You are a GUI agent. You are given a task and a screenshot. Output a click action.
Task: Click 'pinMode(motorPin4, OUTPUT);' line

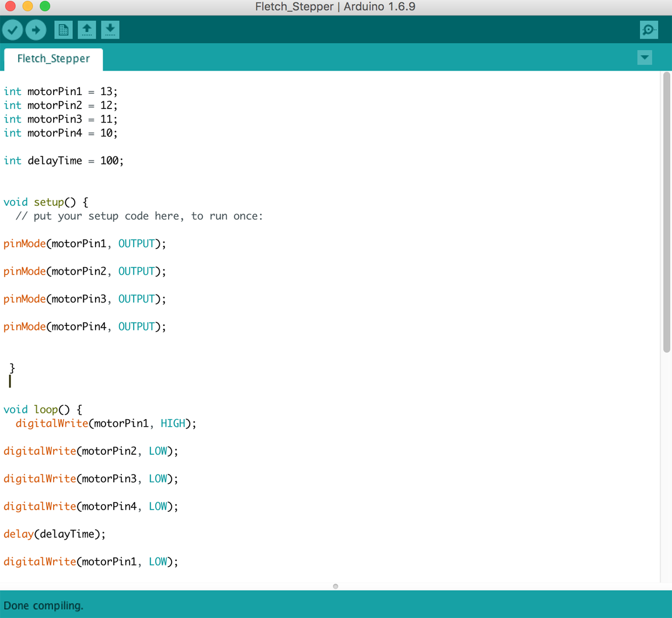pyautogui.click(x=85, y=326)
